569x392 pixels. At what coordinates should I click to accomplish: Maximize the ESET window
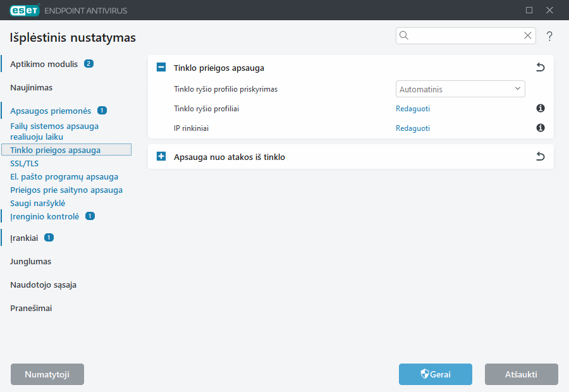(529, 10)
